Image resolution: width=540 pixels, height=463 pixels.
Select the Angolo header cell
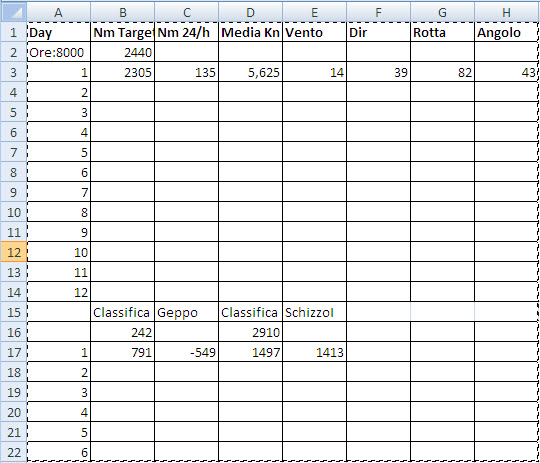coord(506,32)
